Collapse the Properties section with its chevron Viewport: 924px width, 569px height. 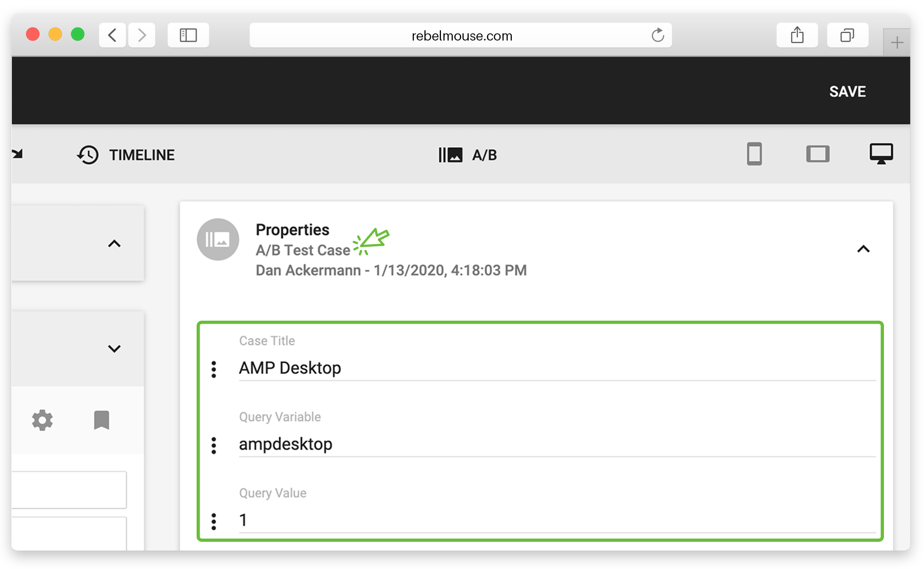coord(864,250)
